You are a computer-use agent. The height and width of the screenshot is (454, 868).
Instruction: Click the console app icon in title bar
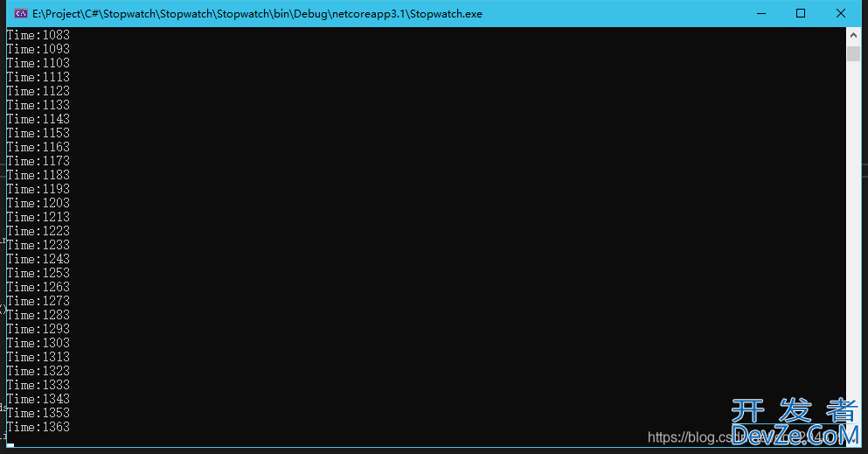tap(20, 14)
